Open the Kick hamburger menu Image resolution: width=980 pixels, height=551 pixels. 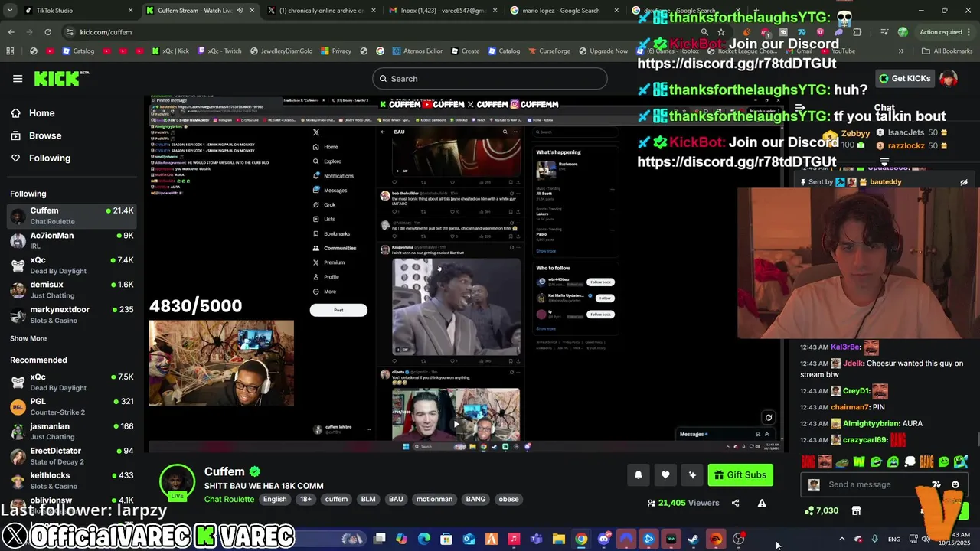(x=18, y=78)
